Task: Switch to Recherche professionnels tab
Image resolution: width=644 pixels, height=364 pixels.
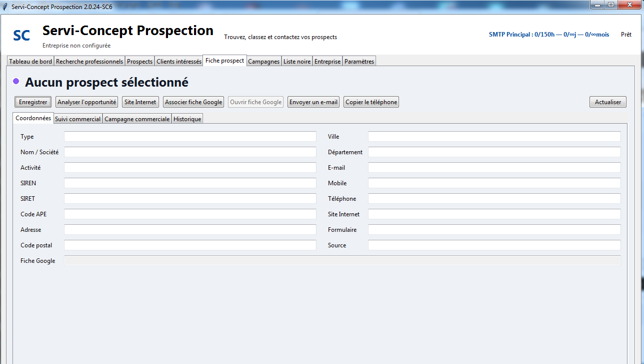Action: [89, 62]
